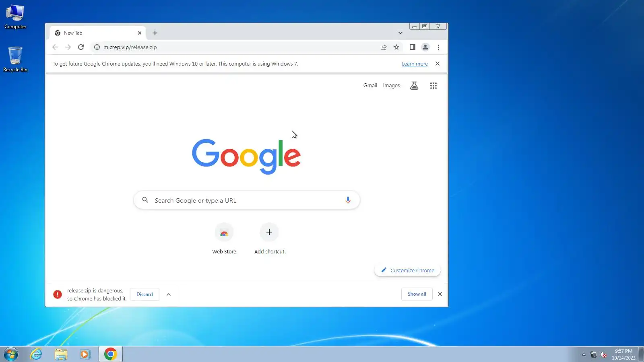Click the Google logo

(x=246, y=156)
